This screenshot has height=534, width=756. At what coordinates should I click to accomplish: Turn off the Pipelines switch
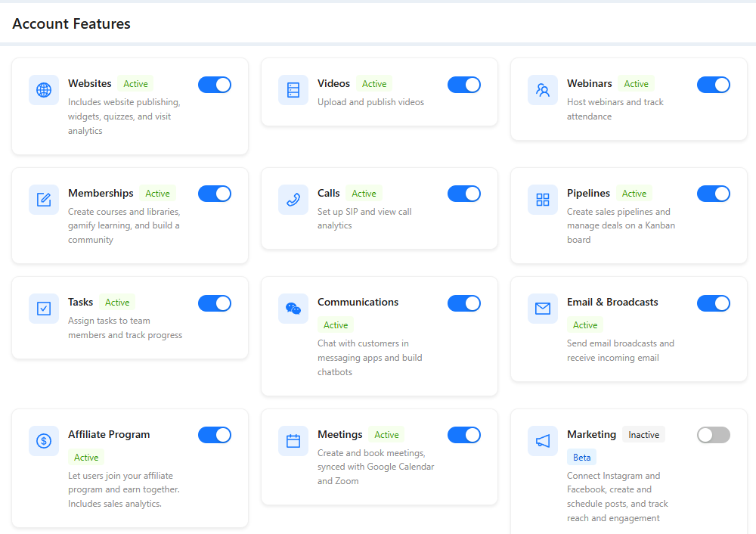coord(714,194)
